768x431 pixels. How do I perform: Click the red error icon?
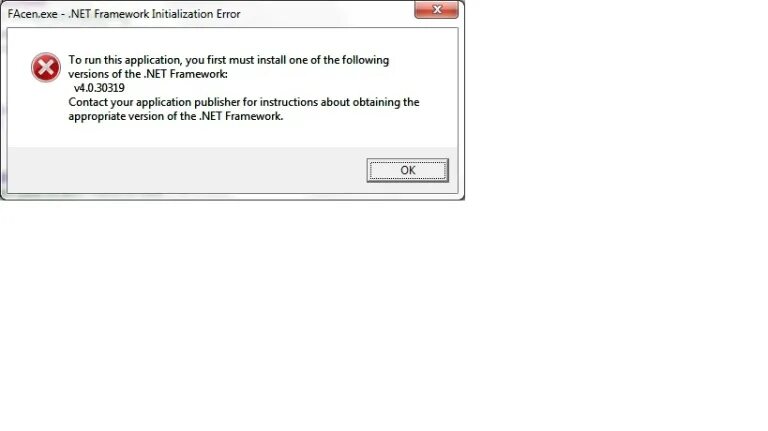click(46, 68)
